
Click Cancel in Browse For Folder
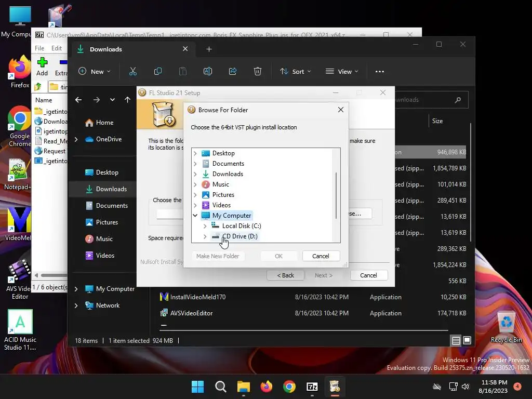click(x=321, y=256)
